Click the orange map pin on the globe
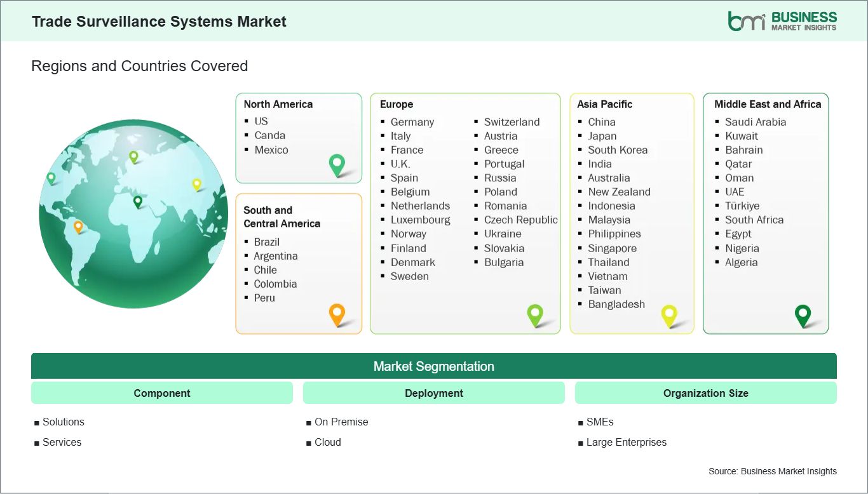The image size is (868, 494). (78, 226)
